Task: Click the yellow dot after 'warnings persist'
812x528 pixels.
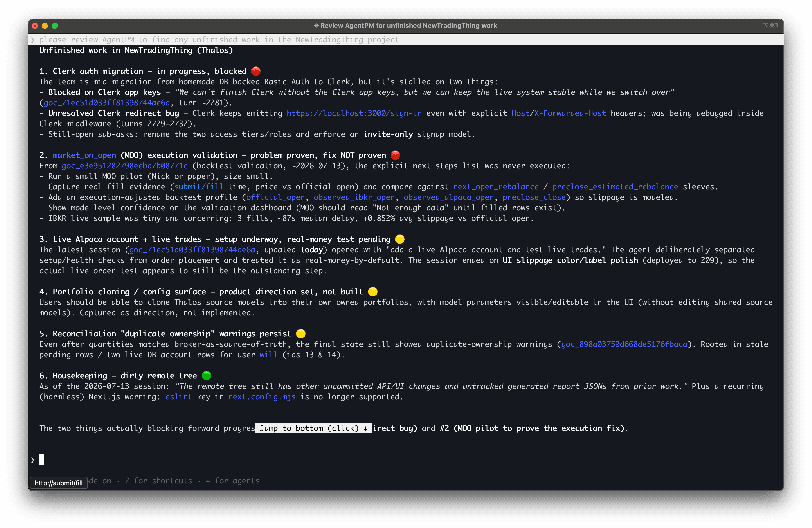Action: [301, 334]
